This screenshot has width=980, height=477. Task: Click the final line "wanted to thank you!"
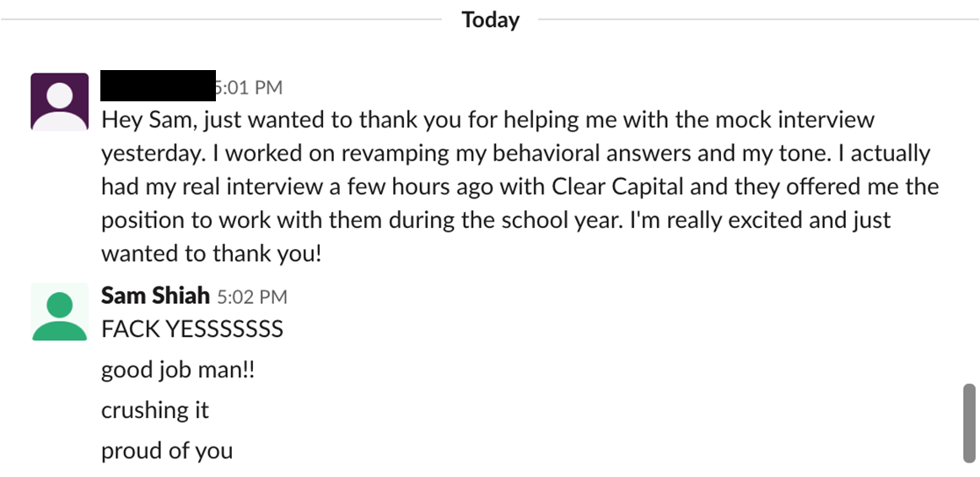[x=211, y=253]
